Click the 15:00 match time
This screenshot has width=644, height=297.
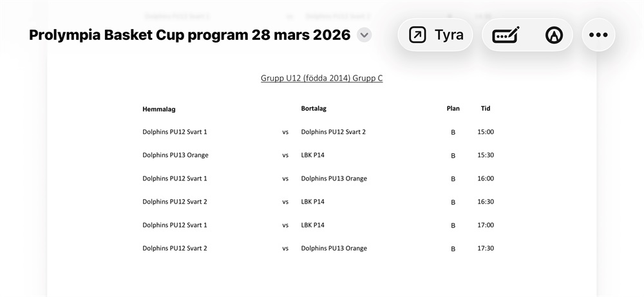486,132
